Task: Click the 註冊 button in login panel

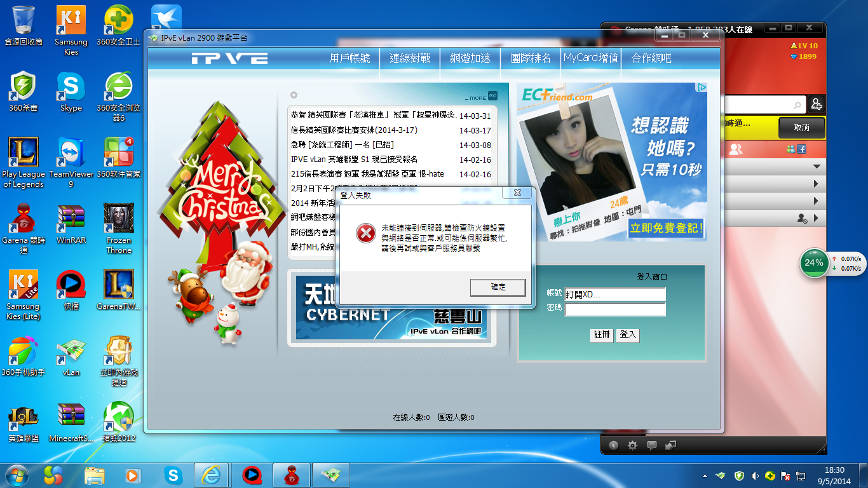Action: click(602, 335)
